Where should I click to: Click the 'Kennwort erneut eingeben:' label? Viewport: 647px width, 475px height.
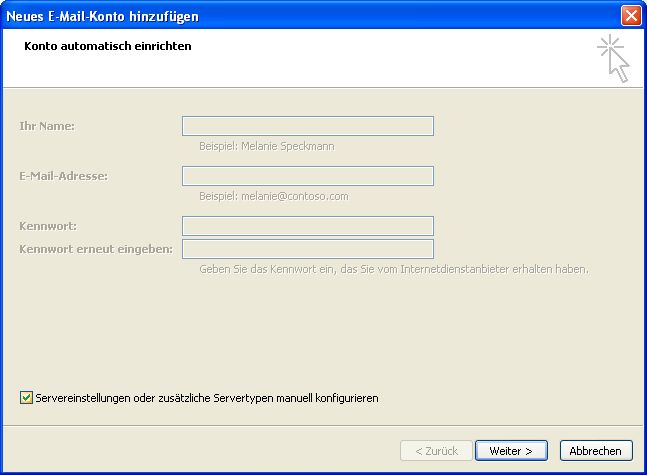pyautogui.click(x=95, y=249)
